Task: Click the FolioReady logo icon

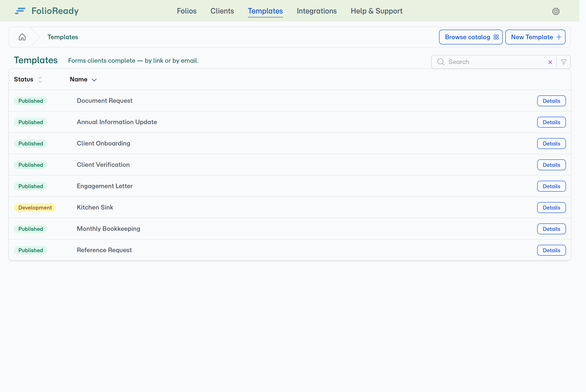Action: click(20, 11)
